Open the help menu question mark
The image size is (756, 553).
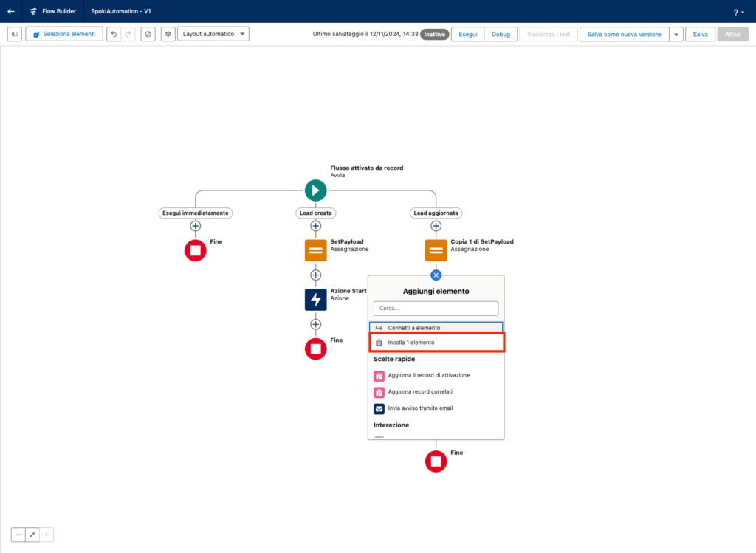click(x=738, y=12)
